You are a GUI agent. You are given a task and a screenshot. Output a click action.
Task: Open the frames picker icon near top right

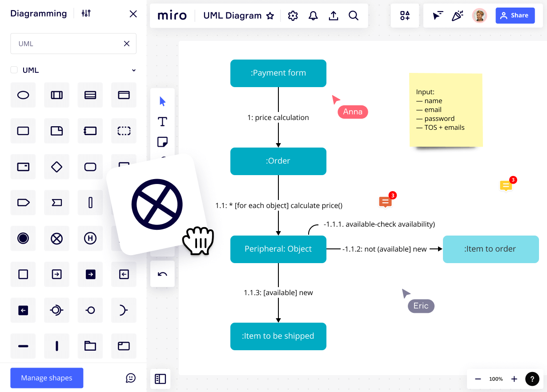tap(405, 15)
